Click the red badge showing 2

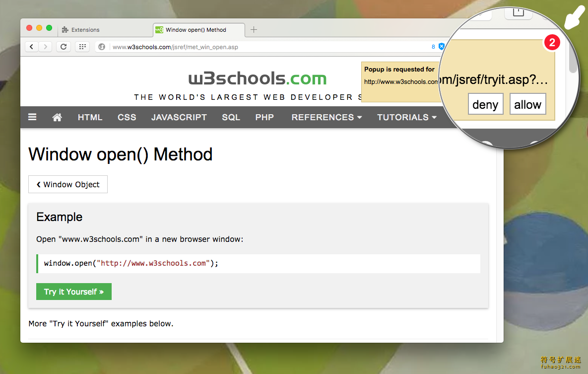point(552,42)
